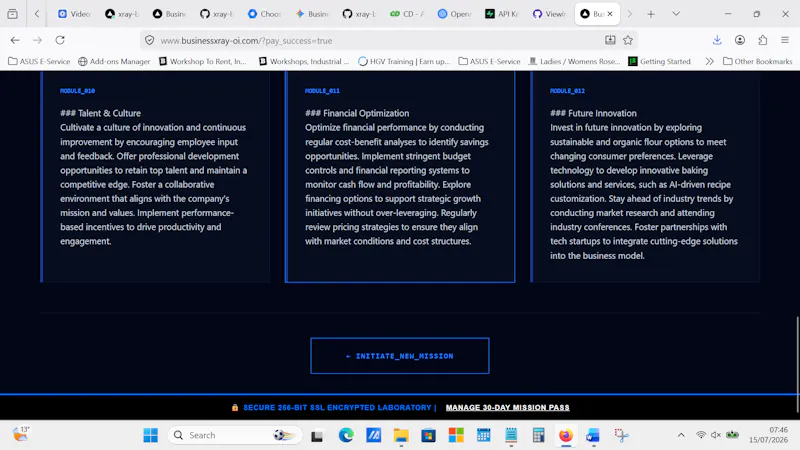Launch Microsoft Edge from the taskbar

coord(346,435)
